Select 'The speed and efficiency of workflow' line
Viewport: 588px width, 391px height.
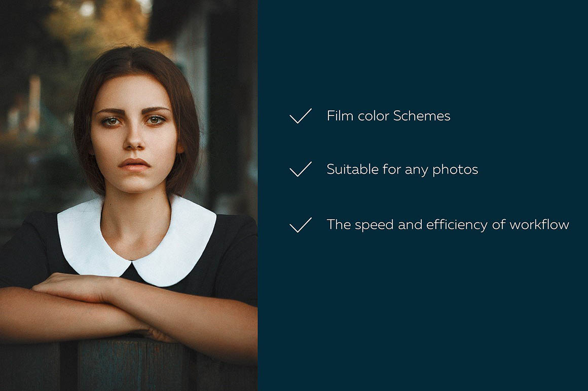point(448,225)
